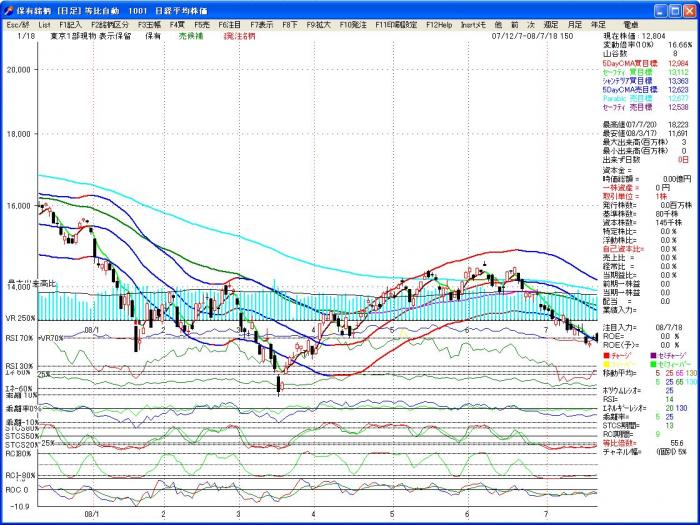Click the 出来ず日数 0日 row
The height and width of the screenshot is (525, 700).
click(646, 160)
